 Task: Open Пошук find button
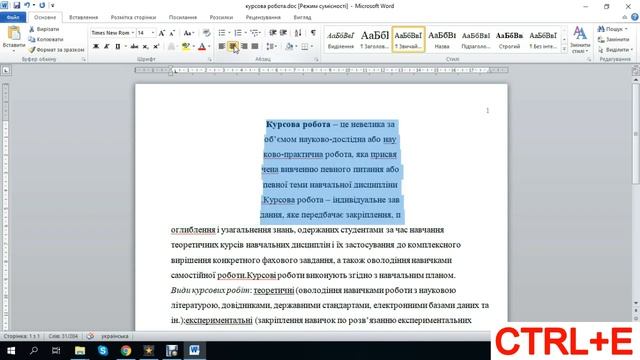pos(612,29)
